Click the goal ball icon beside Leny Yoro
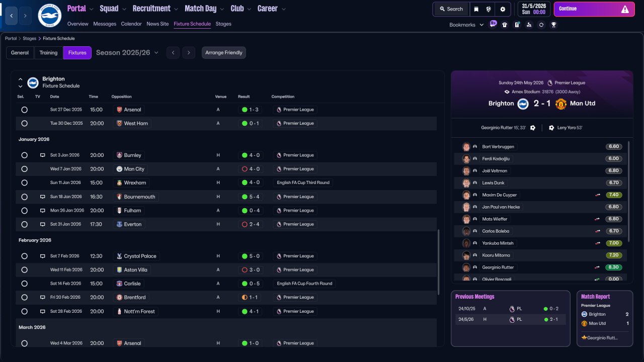 point(551,128)
